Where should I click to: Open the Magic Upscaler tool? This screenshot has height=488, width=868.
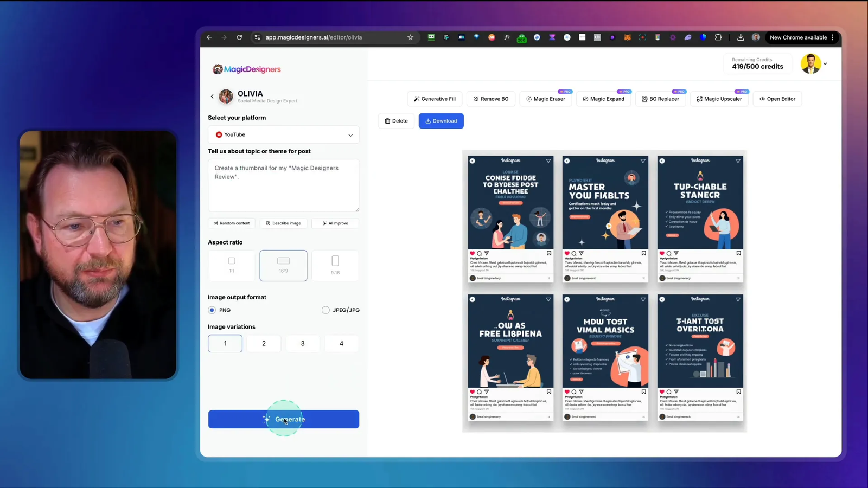(719, 99)
